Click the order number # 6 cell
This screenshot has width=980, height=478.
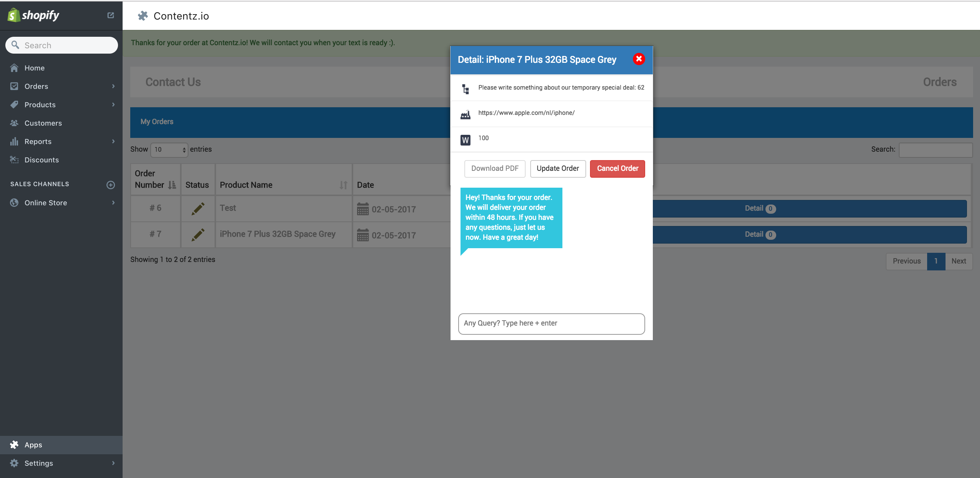(x=155, y=208)
